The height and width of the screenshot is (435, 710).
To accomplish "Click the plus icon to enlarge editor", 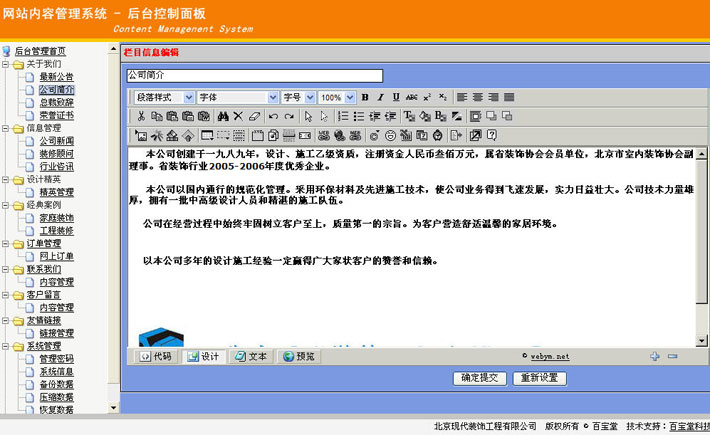I will click(x=655, y=356).
